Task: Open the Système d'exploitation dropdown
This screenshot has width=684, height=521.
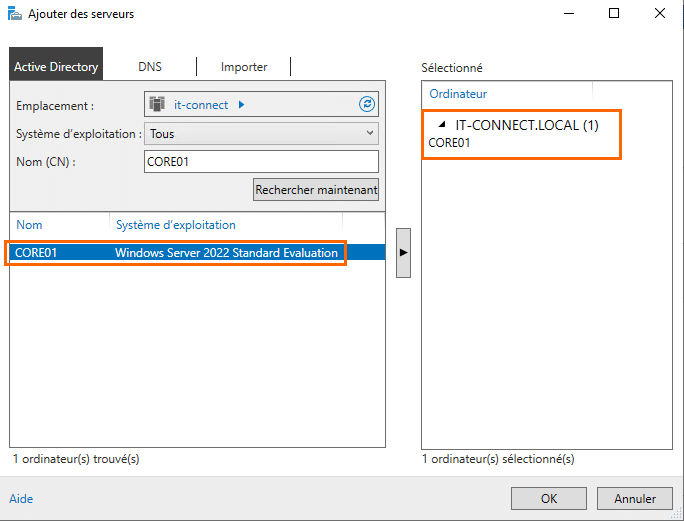Action: coord(261,134)
